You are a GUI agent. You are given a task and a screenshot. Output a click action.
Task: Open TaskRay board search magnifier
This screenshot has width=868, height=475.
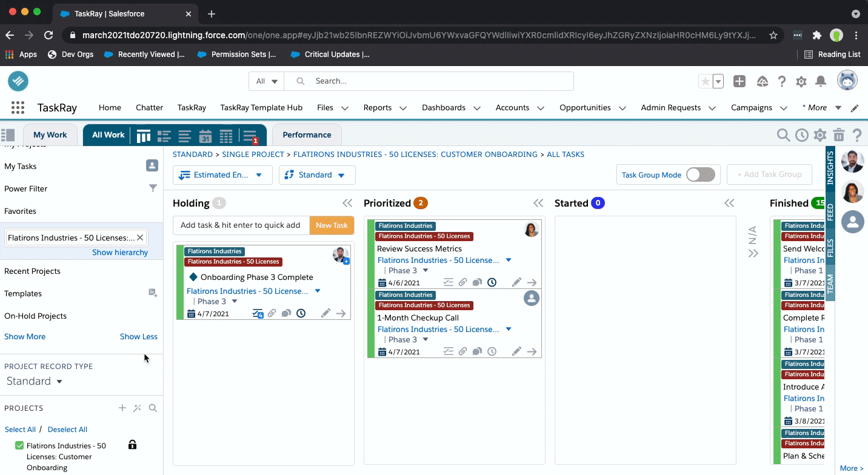pos(783,135)
